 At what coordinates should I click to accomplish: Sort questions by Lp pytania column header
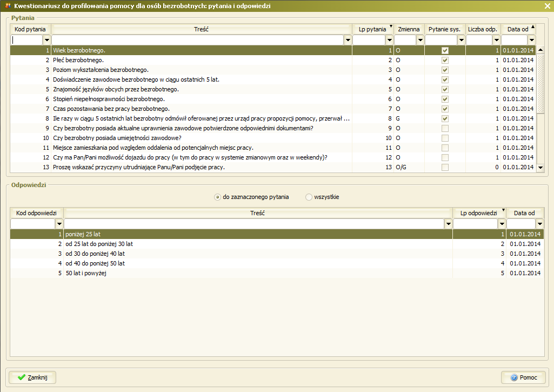pyautogui.click(x=373, y=29)
